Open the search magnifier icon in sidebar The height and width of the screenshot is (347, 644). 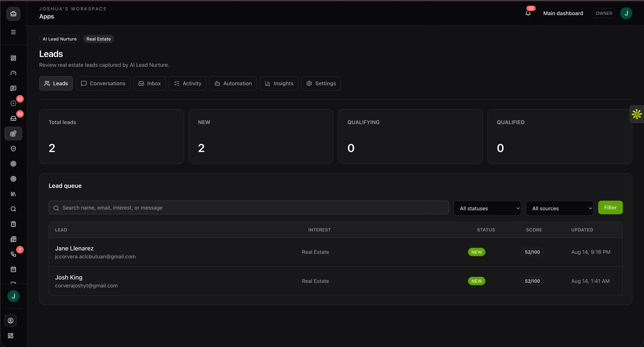pyautogui.click(x=13, y=209)
